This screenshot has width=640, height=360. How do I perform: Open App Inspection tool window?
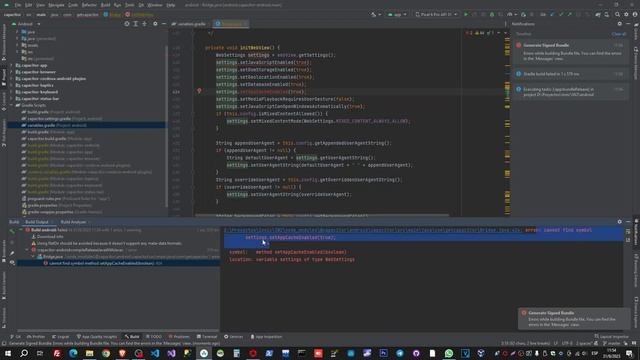coord(266,337)
